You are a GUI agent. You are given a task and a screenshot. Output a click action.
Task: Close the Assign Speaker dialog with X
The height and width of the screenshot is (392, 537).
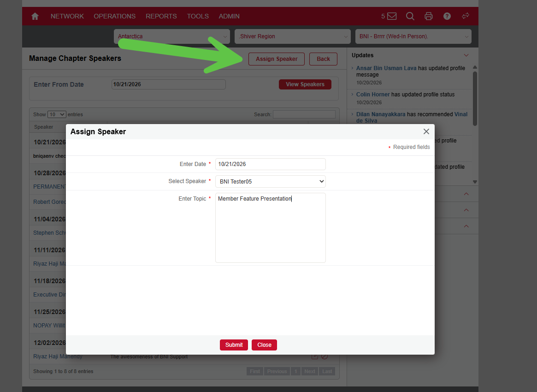[x=426, y=131]
